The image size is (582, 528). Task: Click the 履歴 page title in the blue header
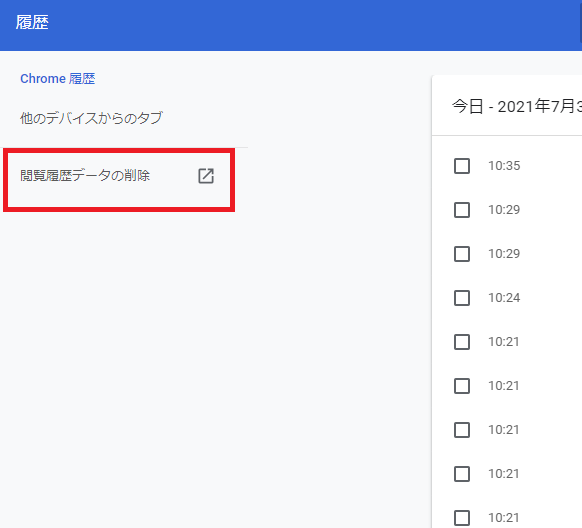click(32, 22)
